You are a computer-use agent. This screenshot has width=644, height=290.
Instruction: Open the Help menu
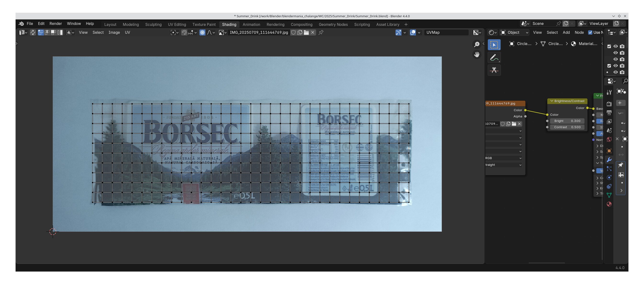pyautogui.click(x=90, y=23)
